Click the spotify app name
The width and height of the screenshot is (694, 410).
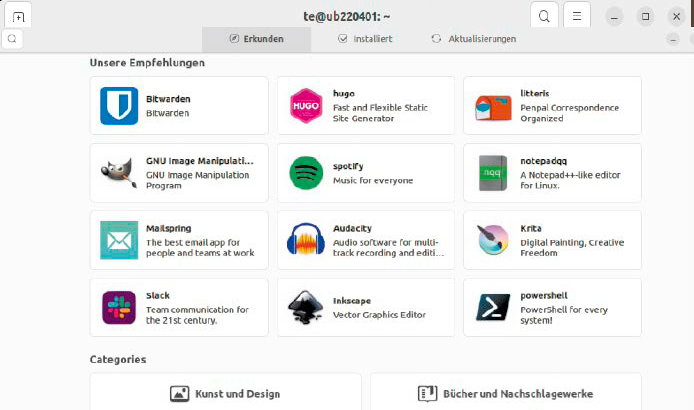coord(348,166)
